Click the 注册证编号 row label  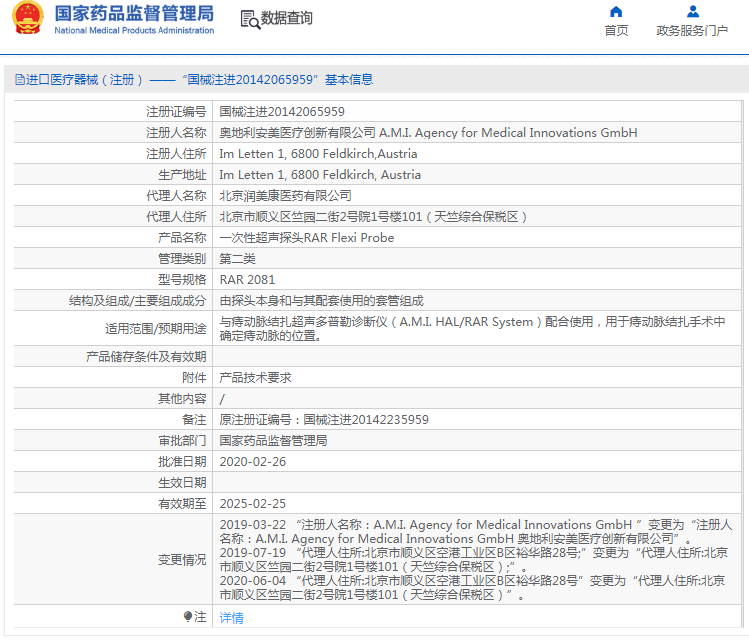(x=176, y=112)
